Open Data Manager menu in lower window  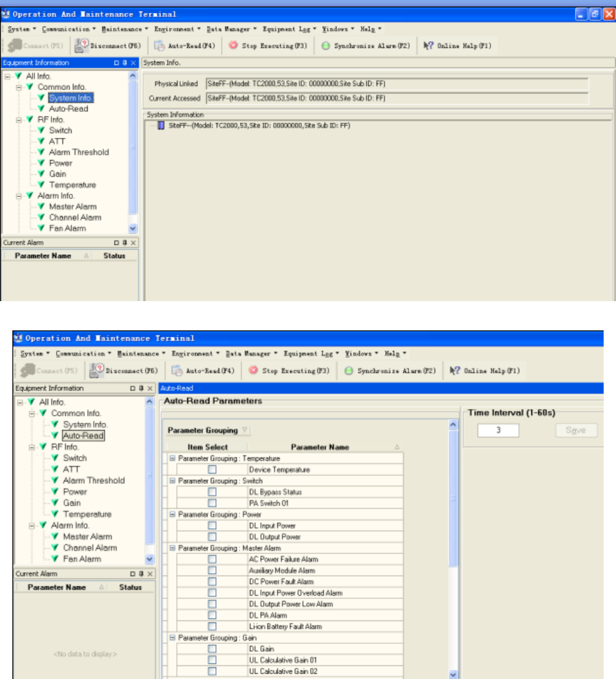pyautogui.click(x=251, y=353)
